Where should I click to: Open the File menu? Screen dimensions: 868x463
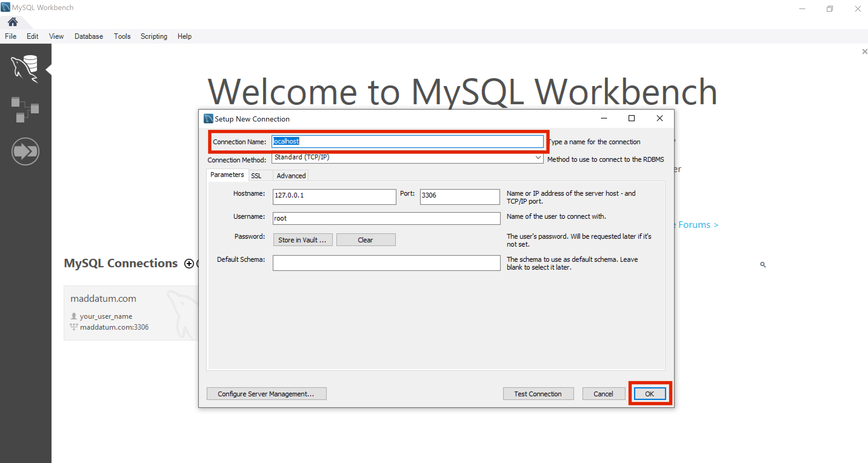point(10,36)
